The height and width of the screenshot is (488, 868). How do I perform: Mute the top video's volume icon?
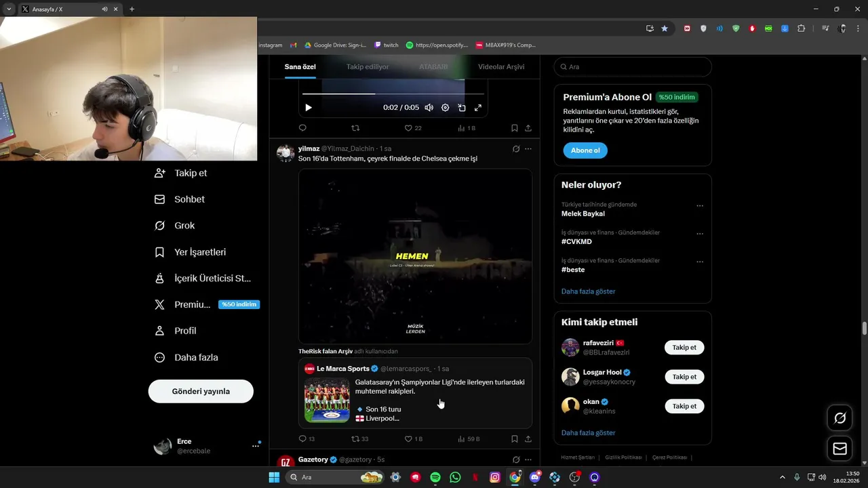[429, 108]
